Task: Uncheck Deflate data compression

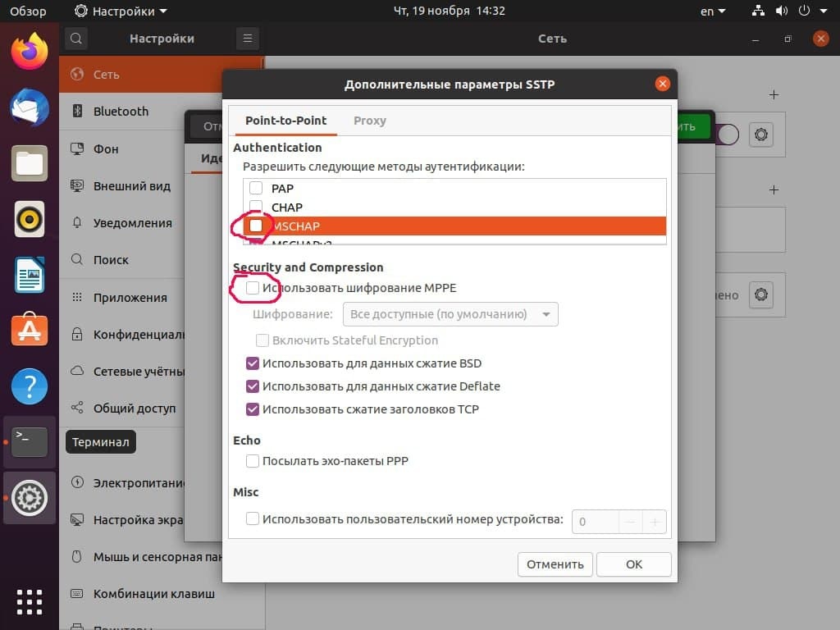Action: [253, 386]
